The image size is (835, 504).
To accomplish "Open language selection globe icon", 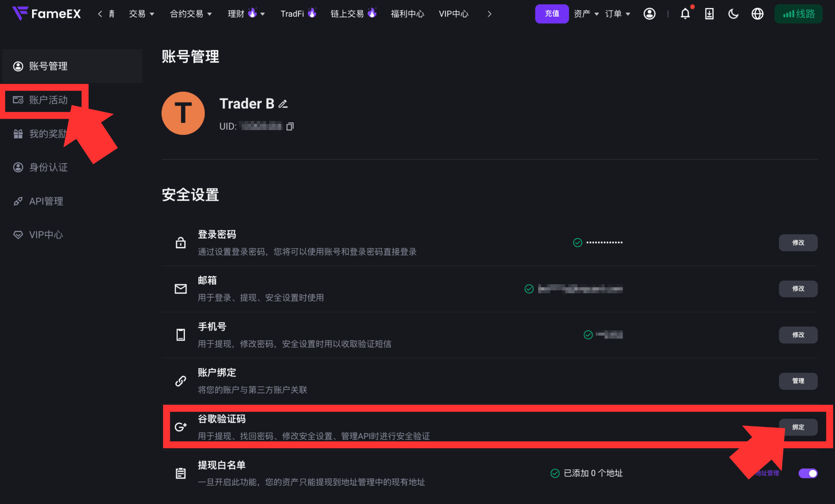I will point(758,14).
